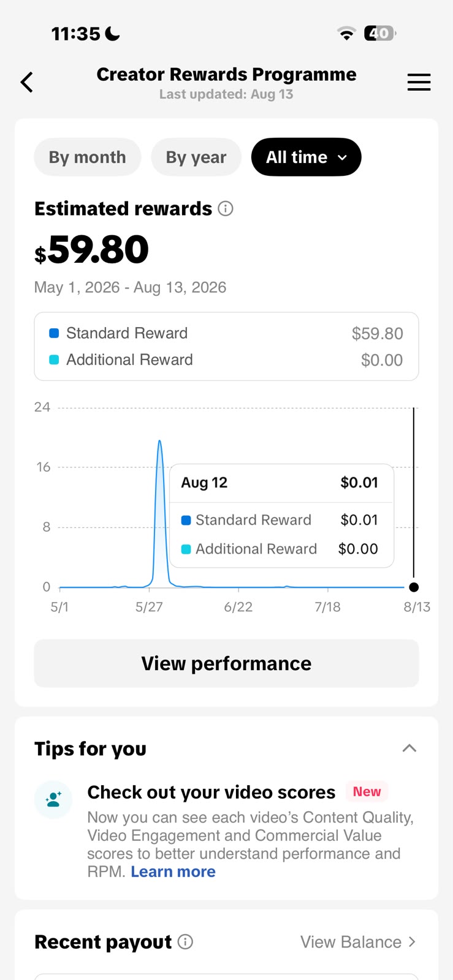The image size is (453, 980).
Task: Select the By month filter
Action: [88, 157]
